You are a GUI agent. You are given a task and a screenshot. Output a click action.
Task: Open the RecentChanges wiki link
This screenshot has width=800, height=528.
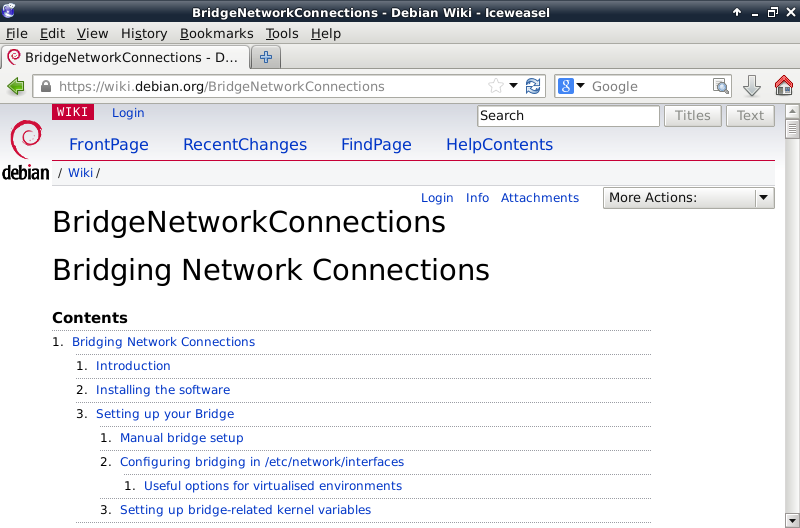[245, 144]
